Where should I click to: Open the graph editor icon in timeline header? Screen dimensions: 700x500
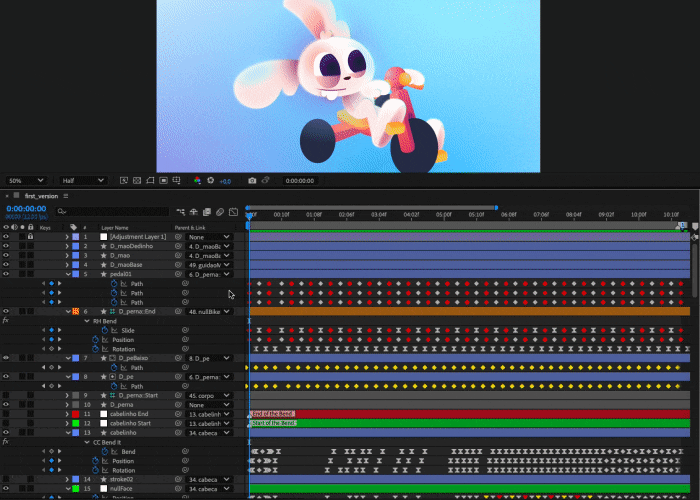233,212
